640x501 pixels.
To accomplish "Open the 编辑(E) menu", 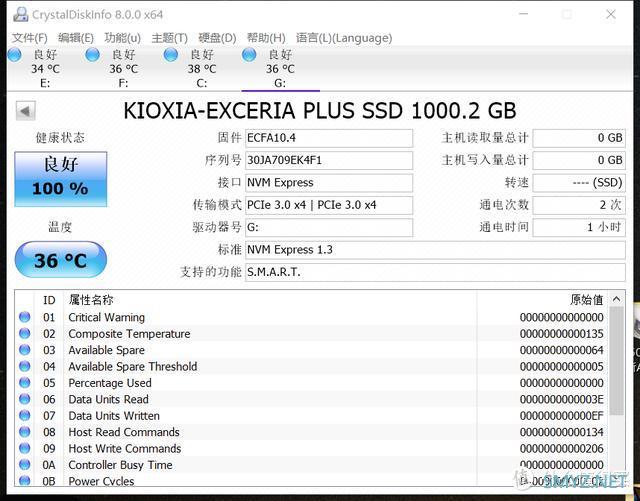I will [x=76, y=38].
